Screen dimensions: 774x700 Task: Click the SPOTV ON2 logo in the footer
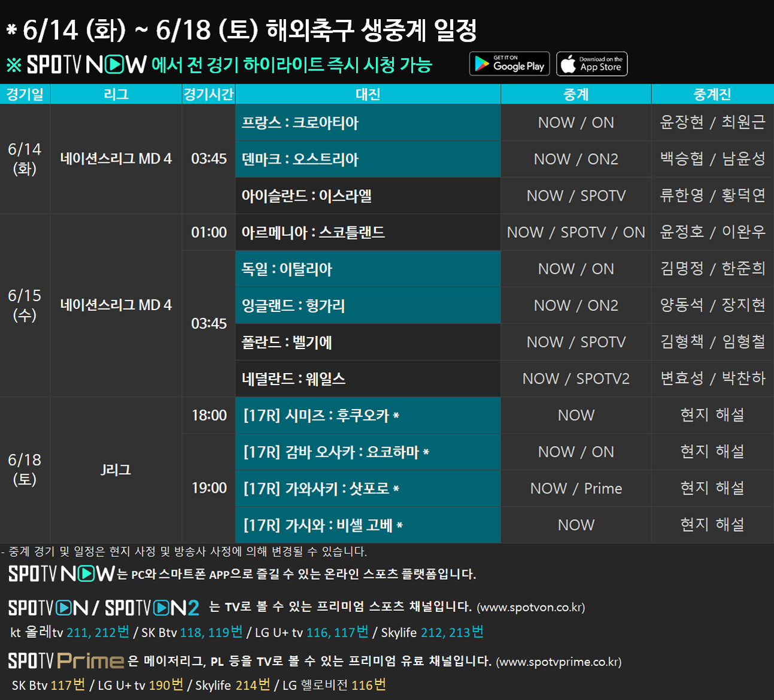[x=152, y=608]
